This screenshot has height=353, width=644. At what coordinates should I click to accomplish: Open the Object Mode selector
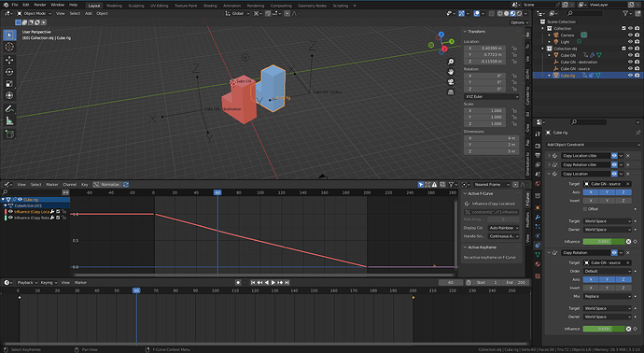[x=35, y=14]
